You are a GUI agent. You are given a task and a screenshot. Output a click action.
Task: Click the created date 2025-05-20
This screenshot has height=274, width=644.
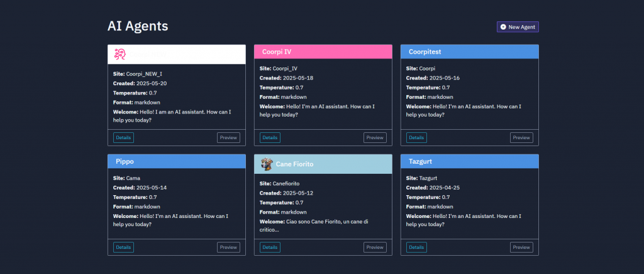(152, 83)
